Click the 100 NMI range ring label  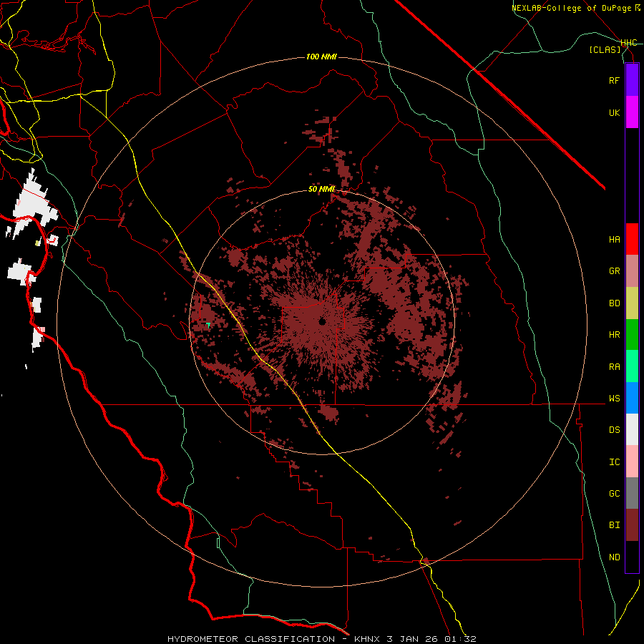pos(321,57)
